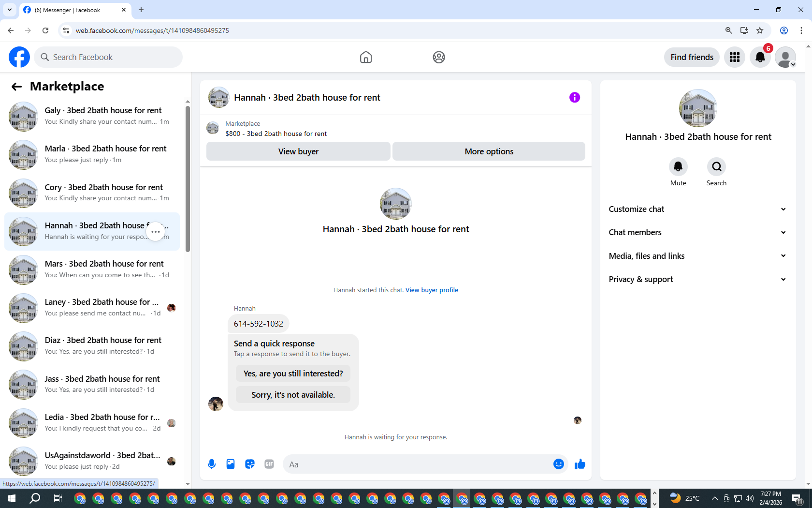This screenshot has height=508, width=812.
Task: Open Chrome zoom magnifier icon in address bar
Action: [728, 30]
